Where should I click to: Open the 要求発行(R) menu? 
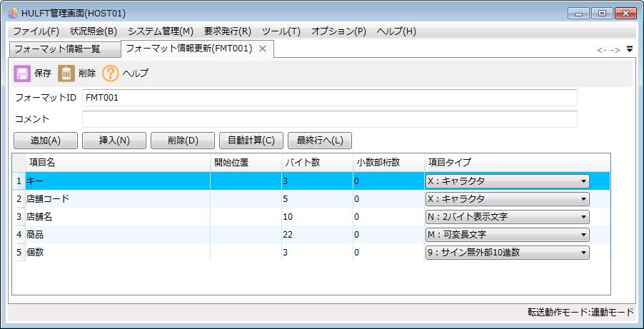pos(227,31)
